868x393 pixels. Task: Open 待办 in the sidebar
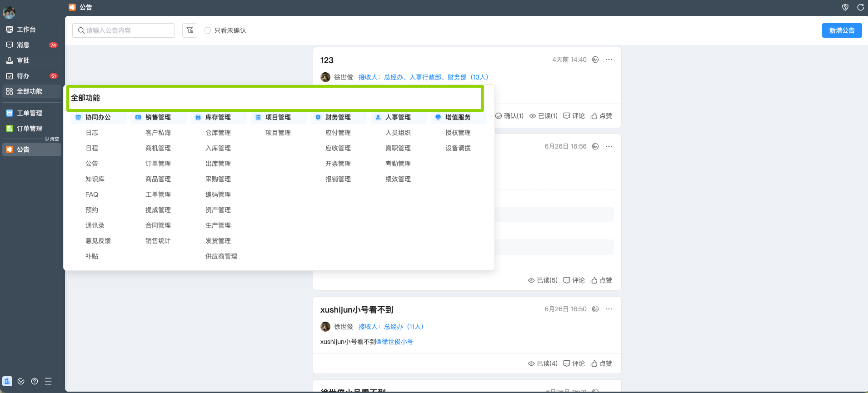[x=32, y=76]
